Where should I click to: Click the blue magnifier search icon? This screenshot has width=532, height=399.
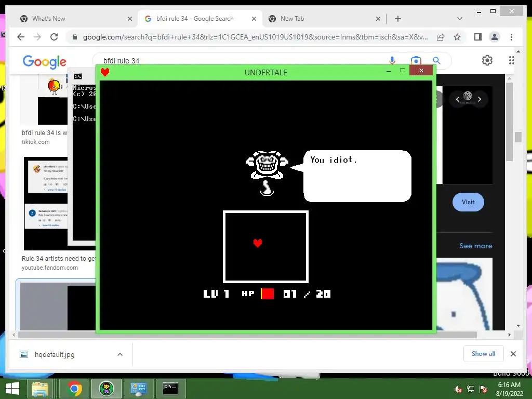[436, 61]
